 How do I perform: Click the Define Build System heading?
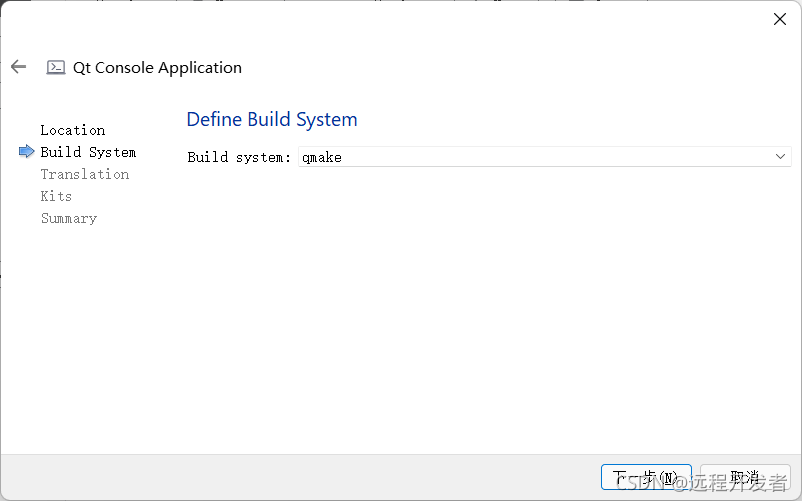272,120
